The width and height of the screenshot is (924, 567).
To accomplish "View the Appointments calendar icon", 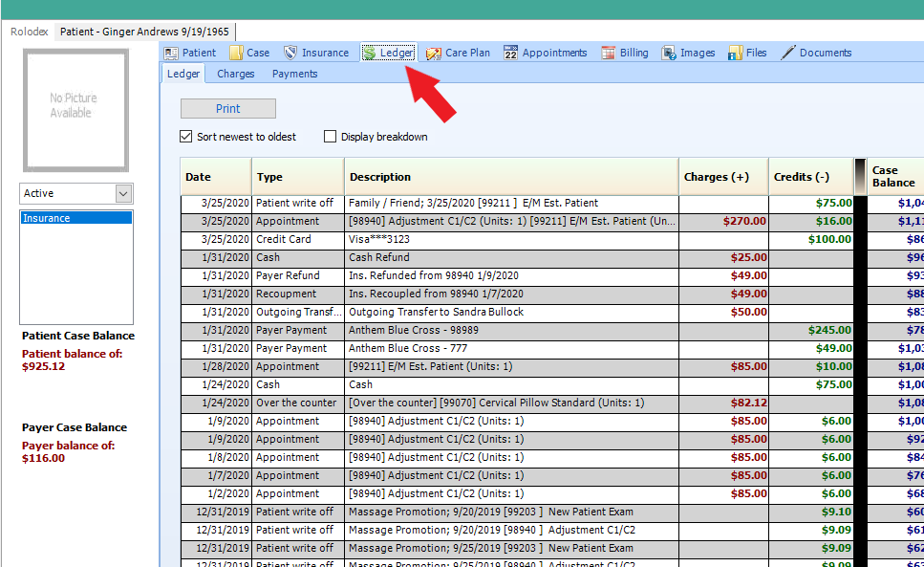I will coord(508,53).
